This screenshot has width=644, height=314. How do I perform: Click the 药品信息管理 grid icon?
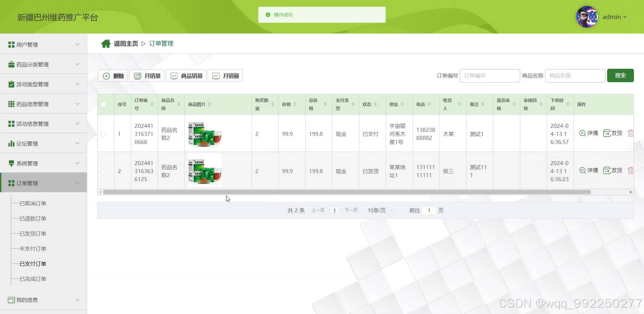[x=11, y=104]
